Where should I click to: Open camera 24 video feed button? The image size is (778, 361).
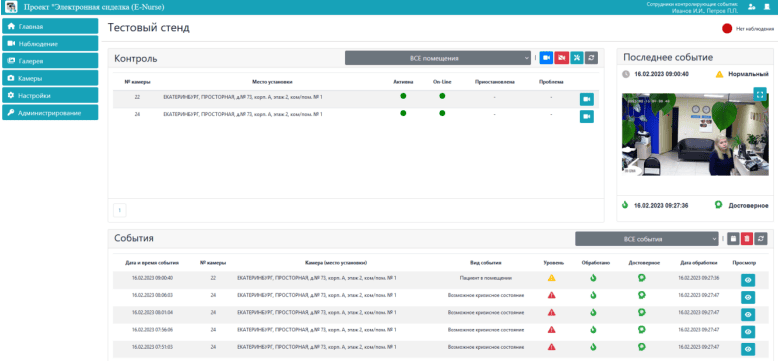click(586, 117)
